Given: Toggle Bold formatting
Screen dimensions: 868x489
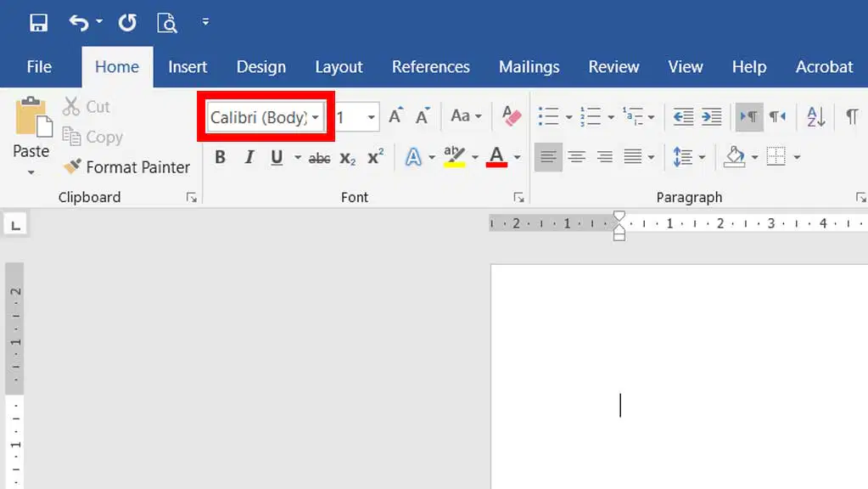Looking at the screenshot, I should [x=221, y=157].
